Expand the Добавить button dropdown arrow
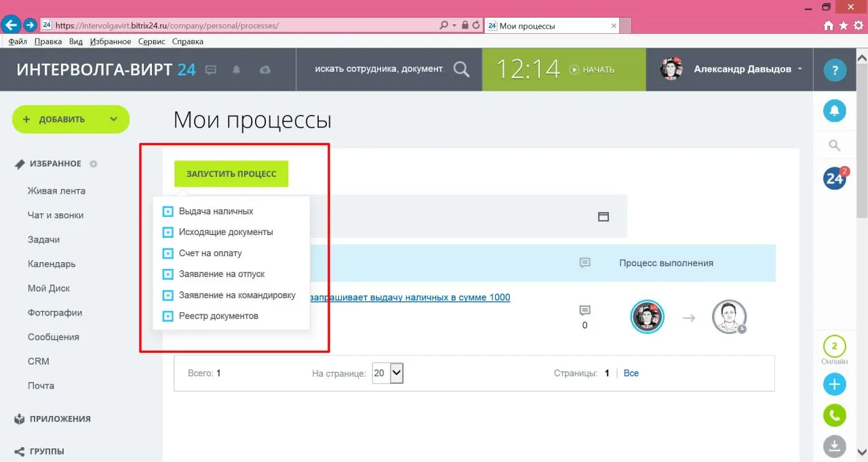This screenshot has width=868, height=462. pos(113,119)
